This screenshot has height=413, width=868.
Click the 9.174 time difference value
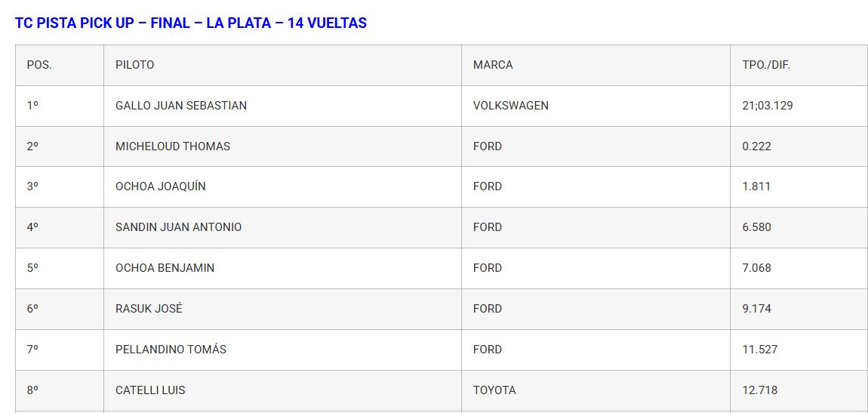pyautogui.click(x=756, y=309)
